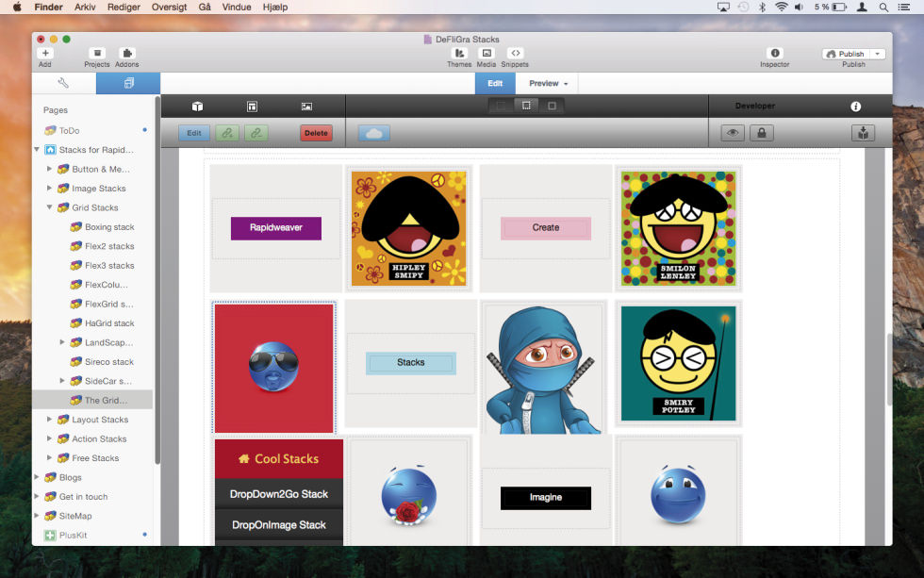The image size is (924, 578).
Task: Click the DropDown2Go Stack menu entry
Action: [279, 494]
